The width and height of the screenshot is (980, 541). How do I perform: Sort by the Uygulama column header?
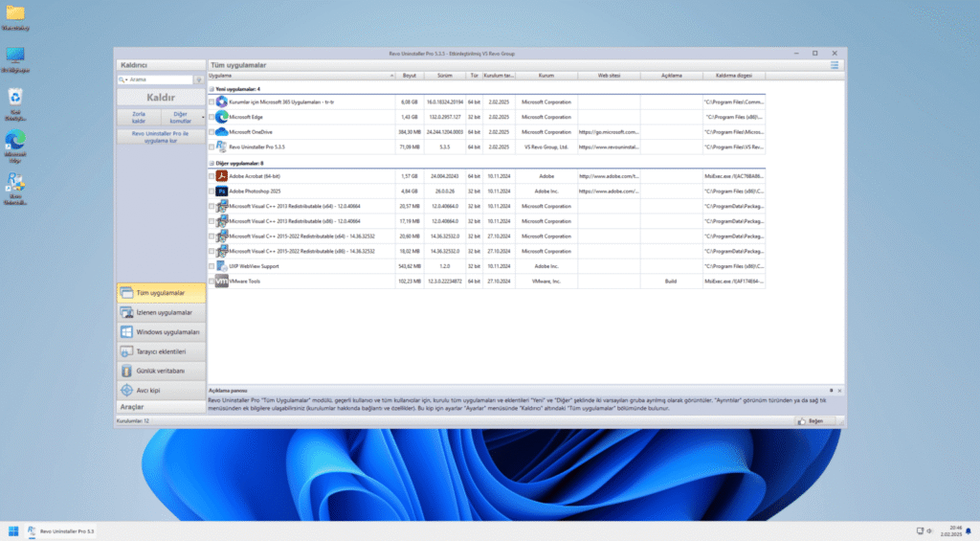[x=301, y=76]
